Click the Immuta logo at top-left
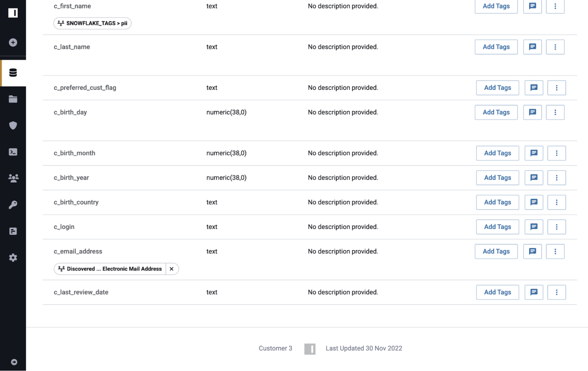588x371 pixels. [13, 13]
